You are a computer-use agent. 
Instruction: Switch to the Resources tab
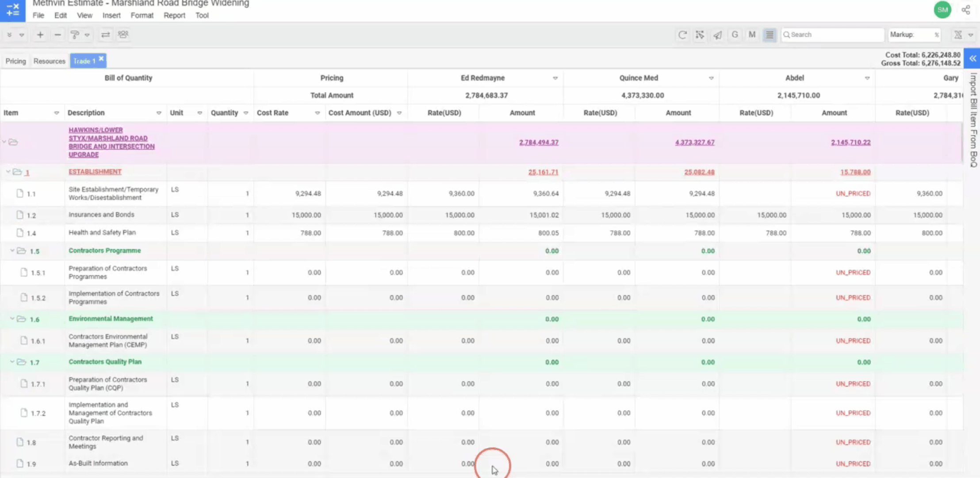point(49,61)
